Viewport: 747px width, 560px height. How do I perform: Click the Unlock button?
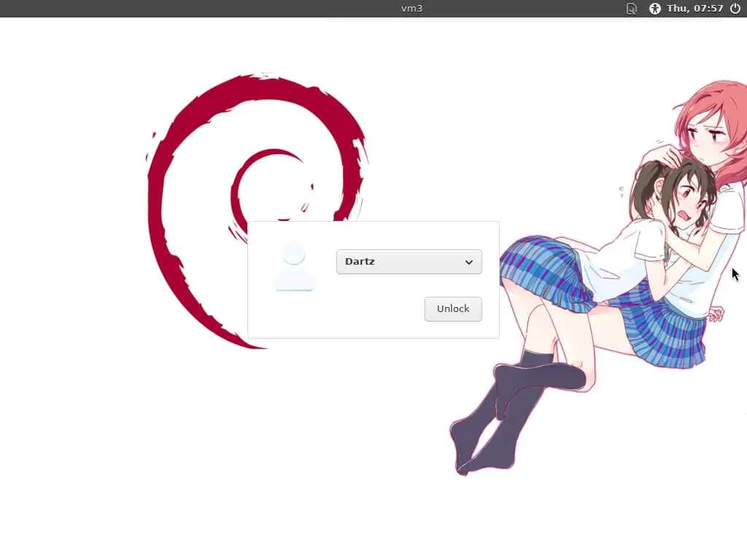[x=453, y=309]
